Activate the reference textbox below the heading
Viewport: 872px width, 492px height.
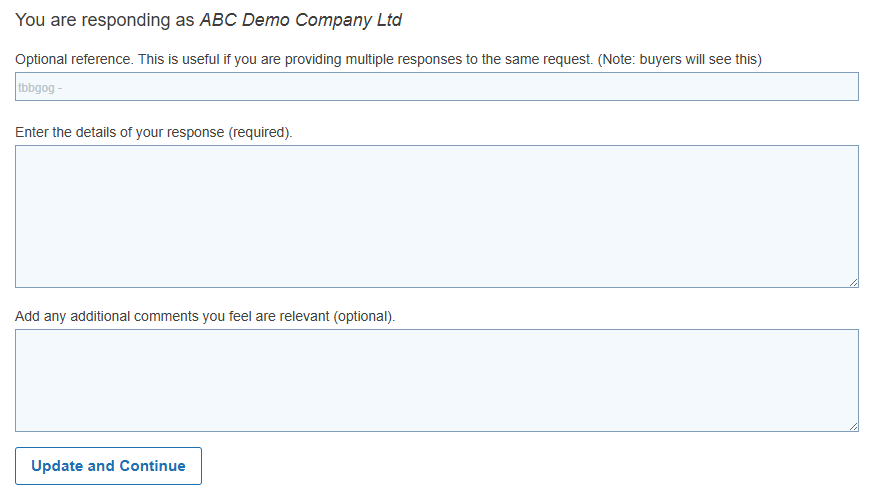point(436,87)
